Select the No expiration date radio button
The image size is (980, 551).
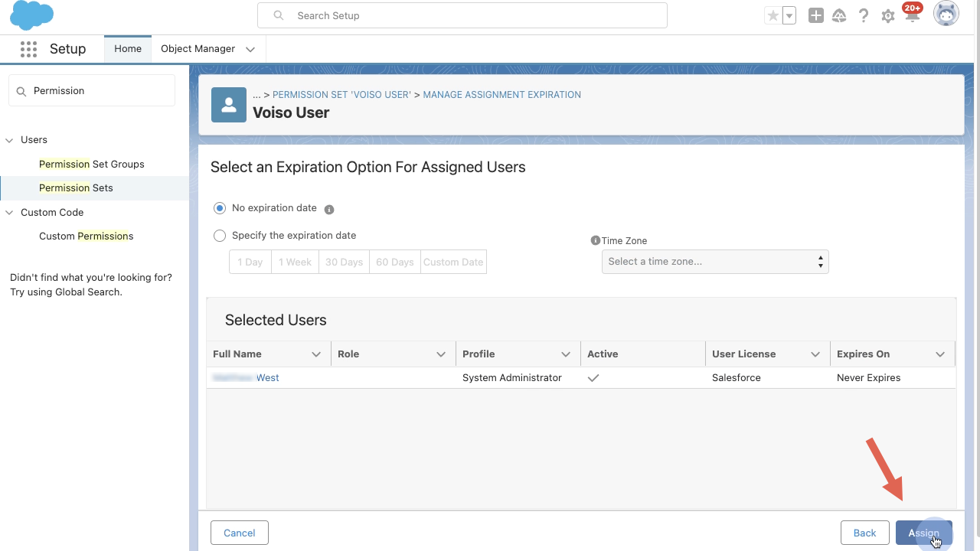(220, 208)
